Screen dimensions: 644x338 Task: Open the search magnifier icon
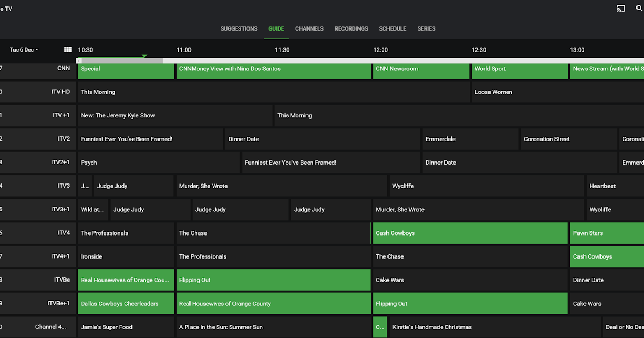639,9
